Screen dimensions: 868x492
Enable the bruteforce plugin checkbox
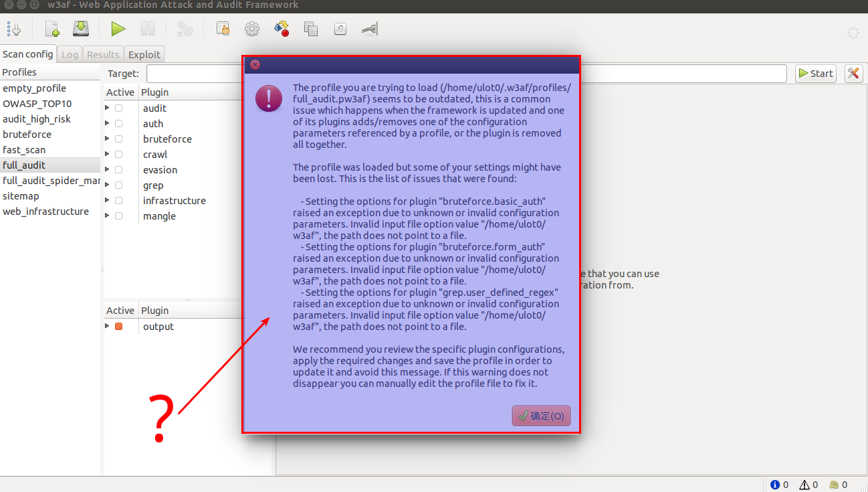point(118,139)
